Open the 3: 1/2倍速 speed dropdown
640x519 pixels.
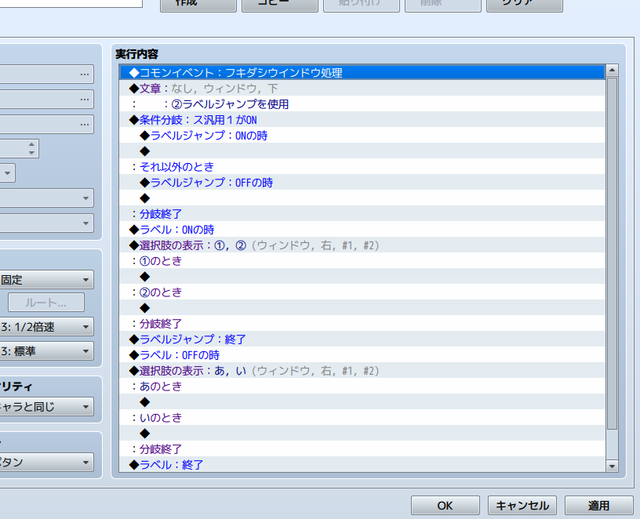[x=46, y=327]
